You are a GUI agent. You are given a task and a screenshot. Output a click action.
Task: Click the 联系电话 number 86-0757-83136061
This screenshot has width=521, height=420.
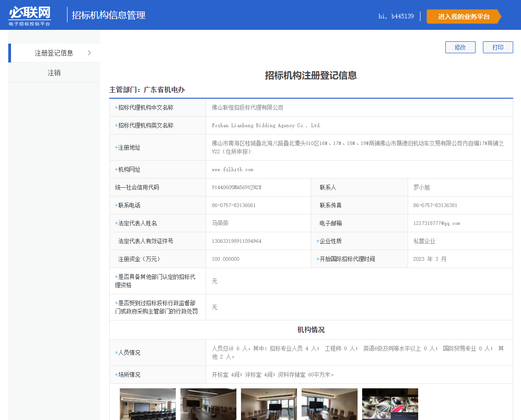tap(234, 206)
